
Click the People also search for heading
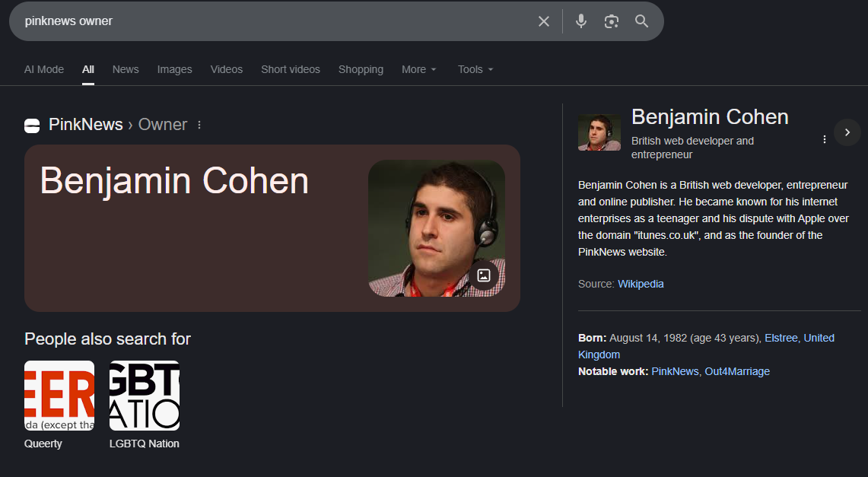point(107,339)
